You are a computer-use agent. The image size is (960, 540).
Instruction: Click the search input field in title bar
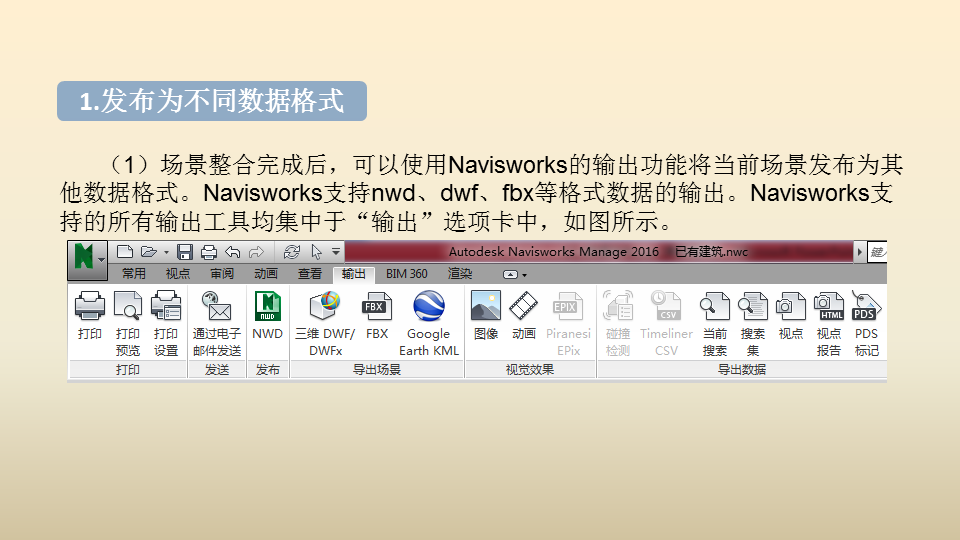click(x=877, y=252)
